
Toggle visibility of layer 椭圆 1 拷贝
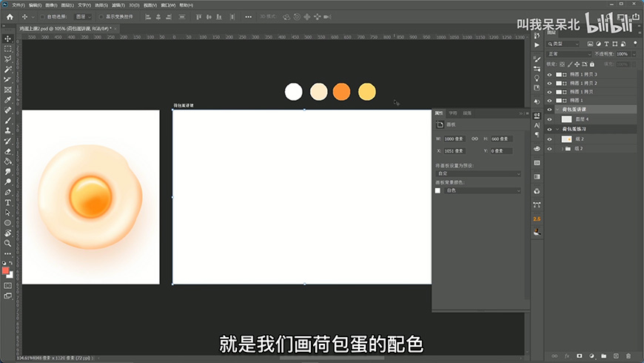pyautogui.click(x=549, y=92)
